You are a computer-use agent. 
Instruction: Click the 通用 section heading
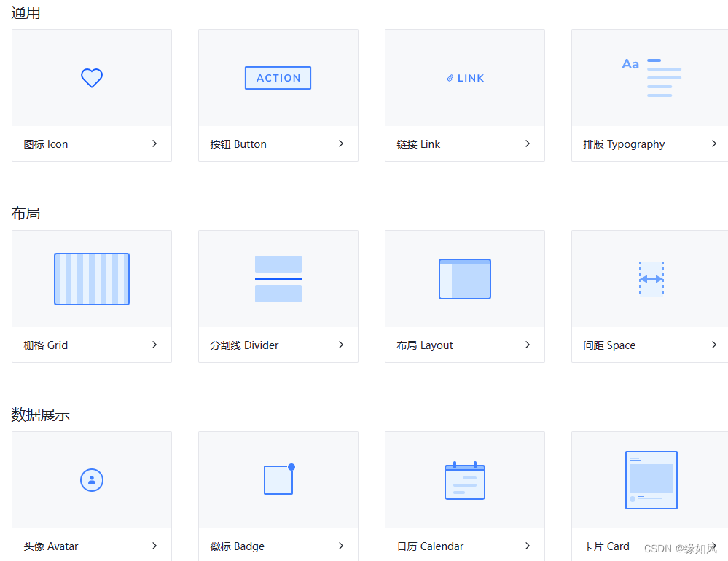click(x=26, y=12)
